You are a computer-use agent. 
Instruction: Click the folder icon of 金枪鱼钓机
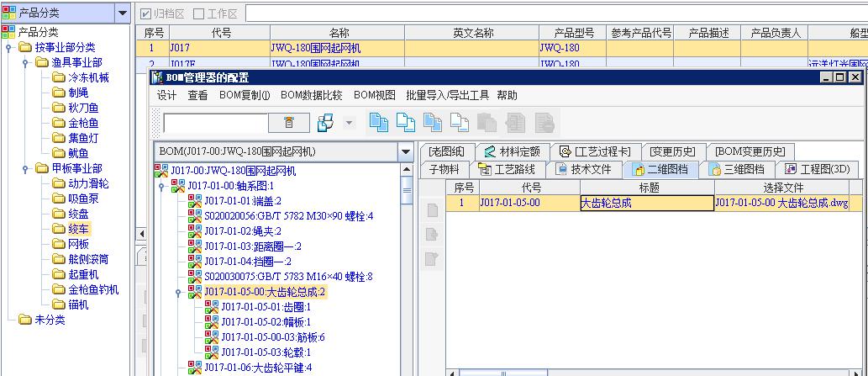pos(59,289)
